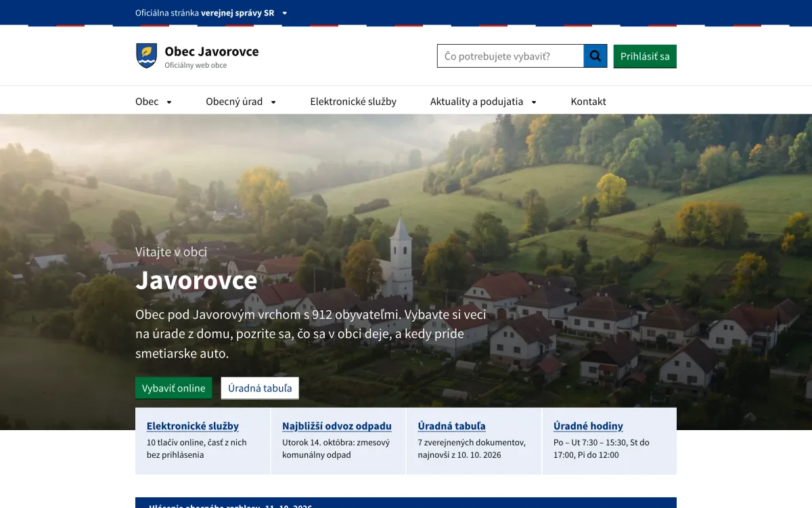Click the 'Oficiálny web obce' subtitle text
Image resolution: width=812 pixels, height=508 pixels.
tap(196, 66)
